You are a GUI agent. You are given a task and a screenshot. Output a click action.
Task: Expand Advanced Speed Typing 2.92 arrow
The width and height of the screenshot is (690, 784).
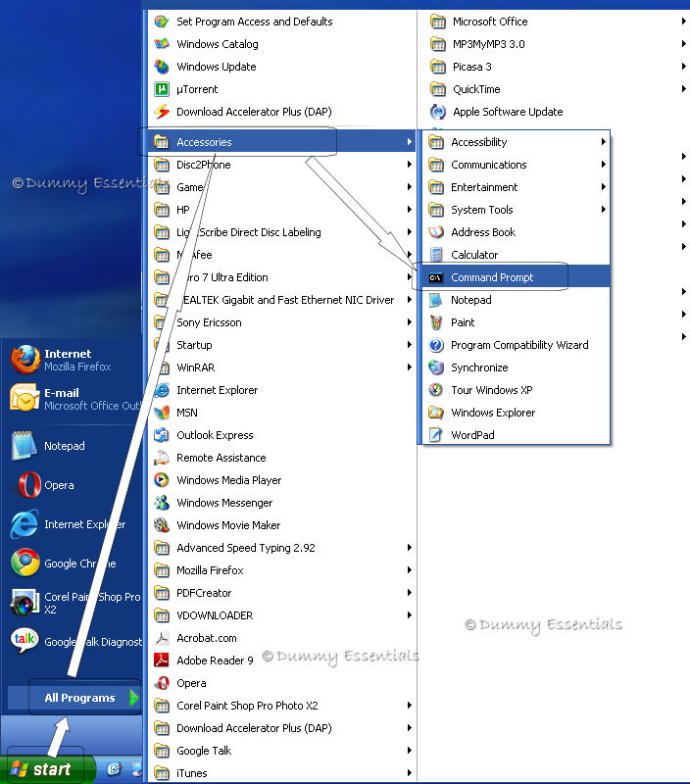coord(409,548)
